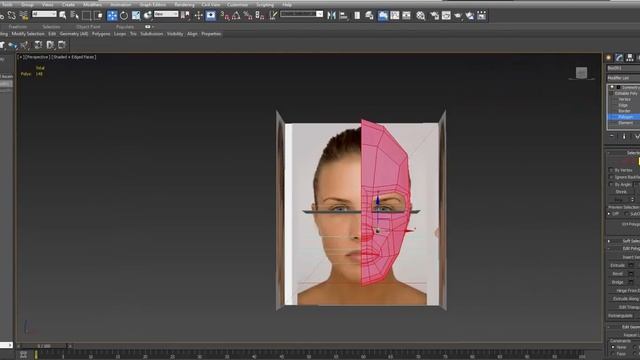Activate the Select and Rotate tool

point(124,16)
